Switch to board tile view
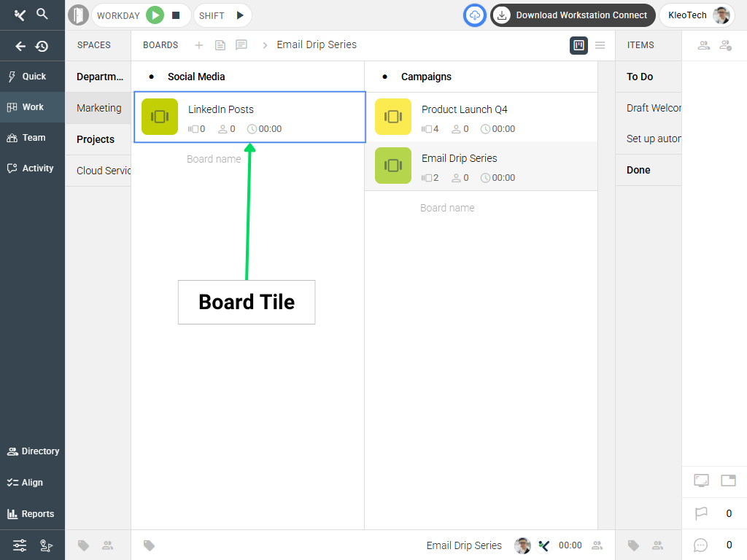 pyautogui.click(x=578, y=45)
